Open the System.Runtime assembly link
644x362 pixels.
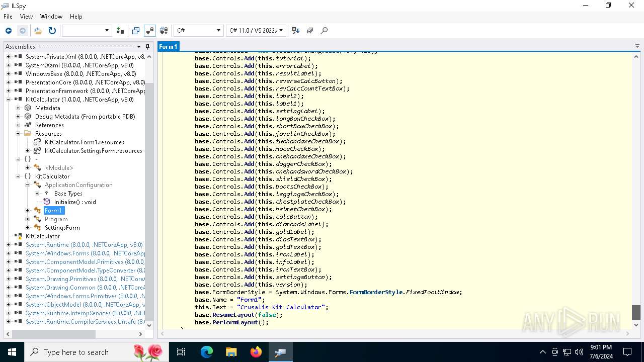[x=84, y=245]
